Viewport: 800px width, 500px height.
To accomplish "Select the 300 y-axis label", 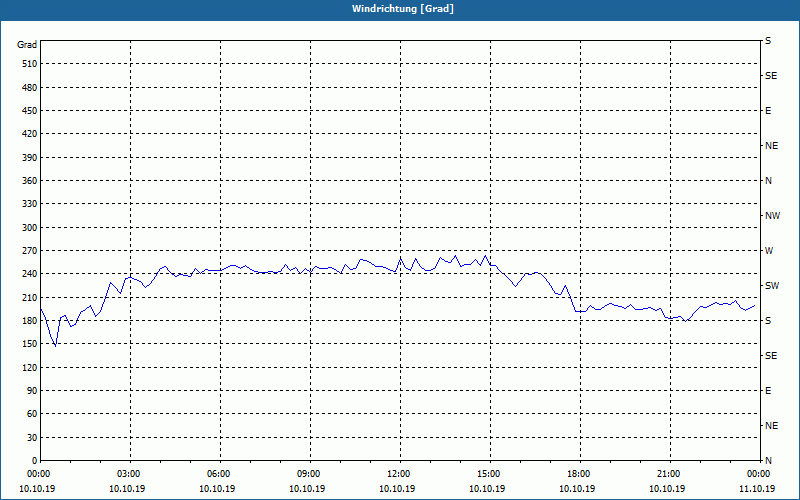I will (x=30, y=227).
